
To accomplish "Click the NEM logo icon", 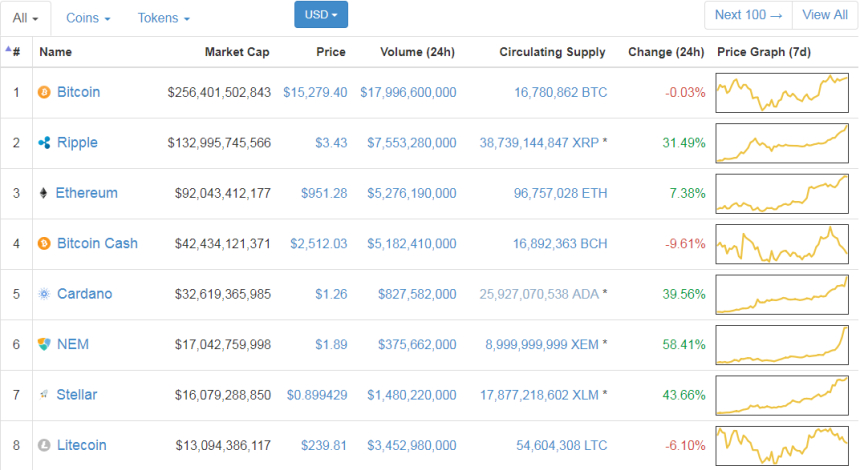I will click(43, 344).
